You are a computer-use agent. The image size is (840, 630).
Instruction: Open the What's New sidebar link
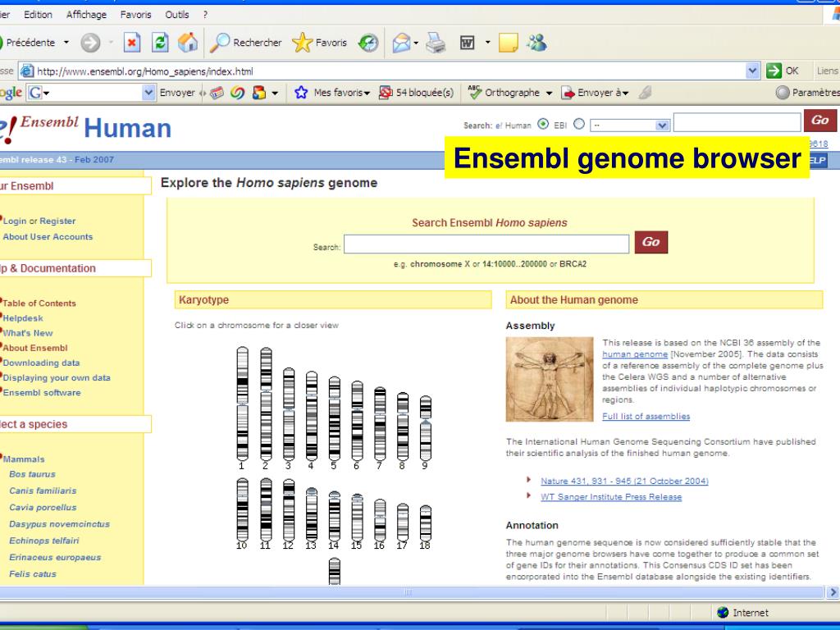[28, 333]
